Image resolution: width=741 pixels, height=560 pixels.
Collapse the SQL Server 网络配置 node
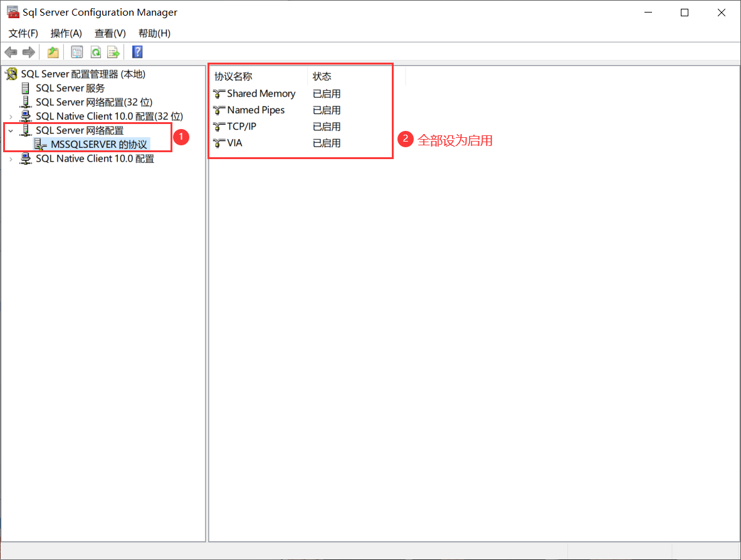11,131
